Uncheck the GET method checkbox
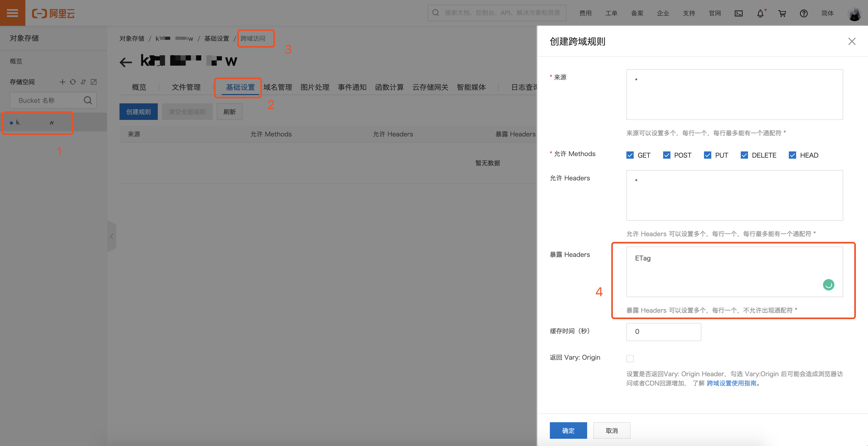The image size is (868, 446). [630, 155]
